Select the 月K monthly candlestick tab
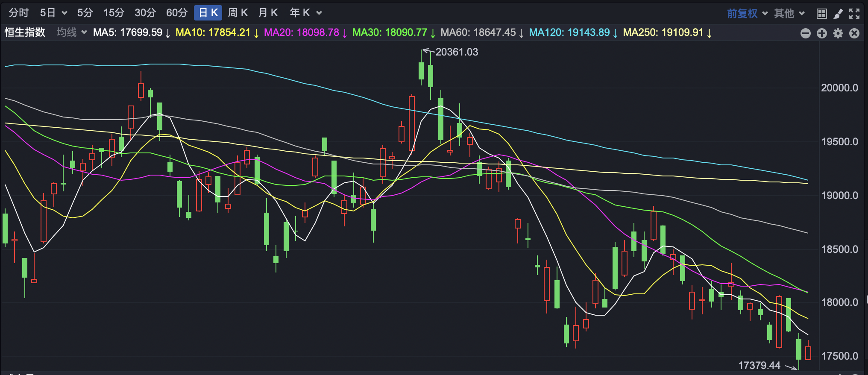 pos(268,13)
